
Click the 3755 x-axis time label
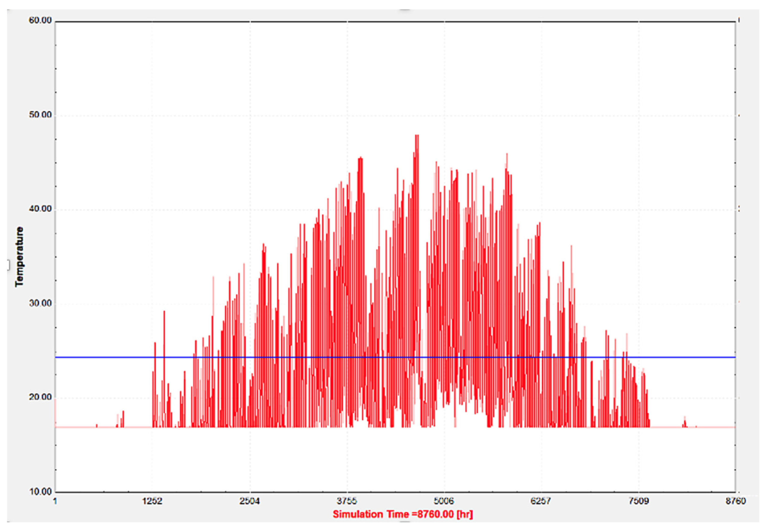click(x=347, y=501)
